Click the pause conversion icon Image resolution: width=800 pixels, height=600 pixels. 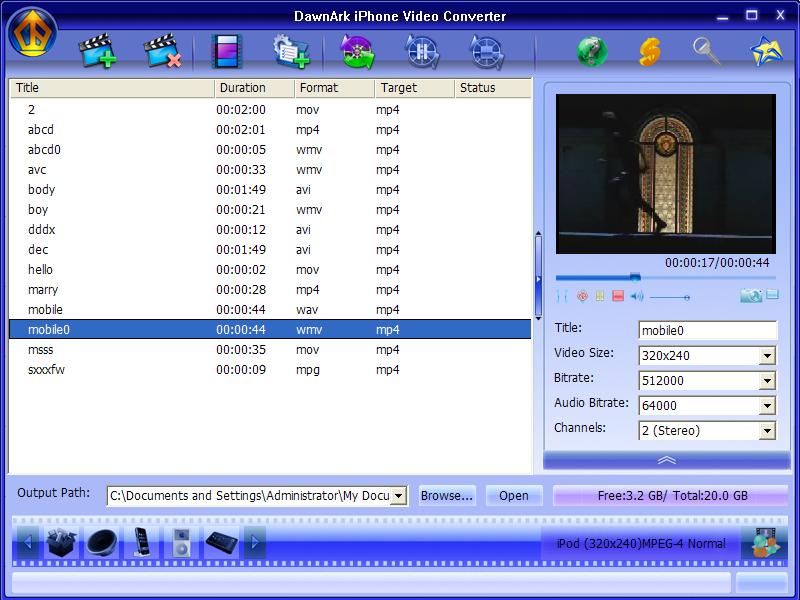(422, 52)
